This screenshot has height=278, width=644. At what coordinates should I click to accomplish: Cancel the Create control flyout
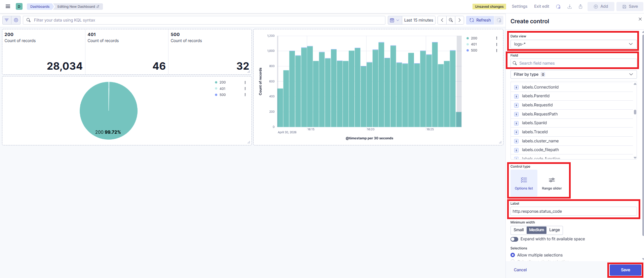click(520, 270)
